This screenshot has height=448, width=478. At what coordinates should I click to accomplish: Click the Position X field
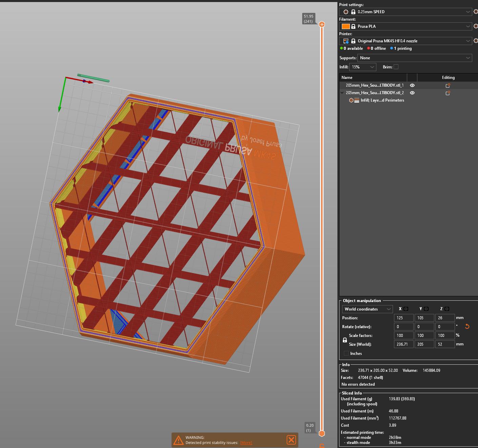coord(403,318)
